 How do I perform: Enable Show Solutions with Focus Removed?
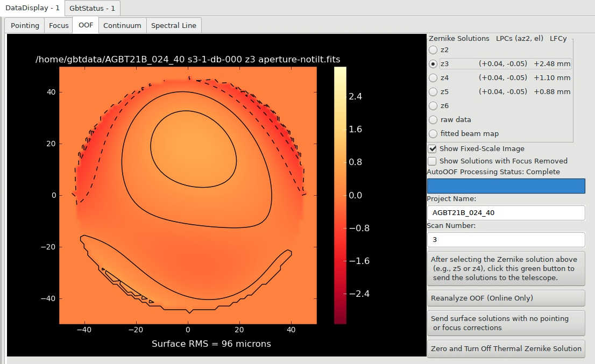432,161
